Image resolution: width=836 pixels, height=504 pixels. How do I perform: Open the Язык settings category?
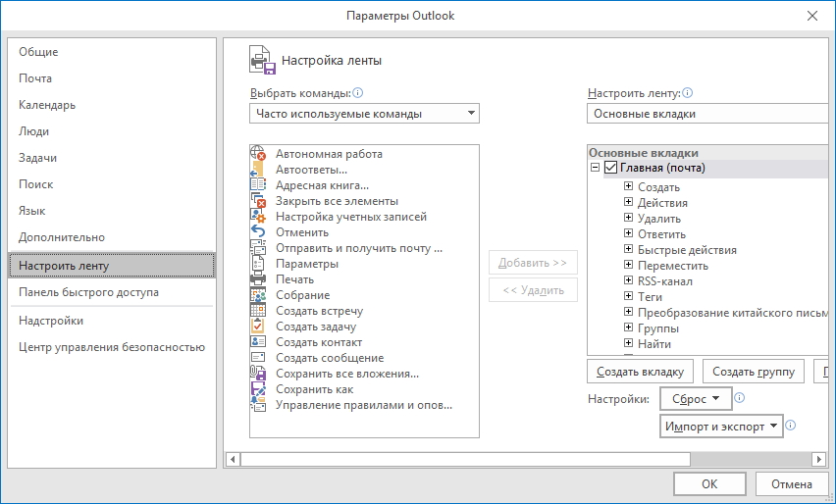coord(112,211)
